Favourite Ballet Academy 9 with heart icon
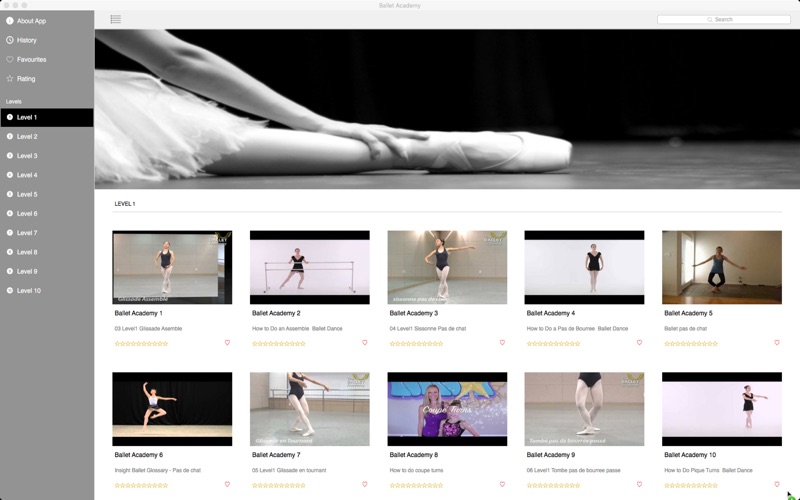This screenshot has height=500, width=800. coord(639,485)
